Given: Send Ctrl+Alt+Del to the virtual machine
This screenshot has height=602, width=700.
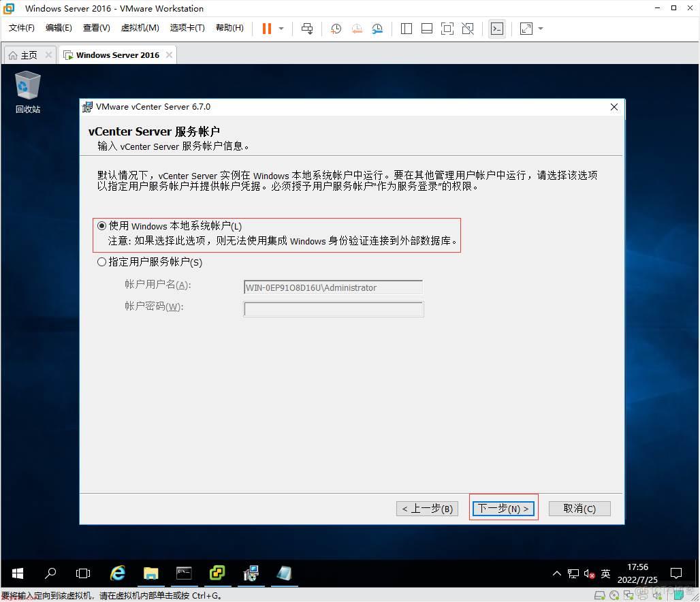Looking at the screenshot, I should [307, 29].
